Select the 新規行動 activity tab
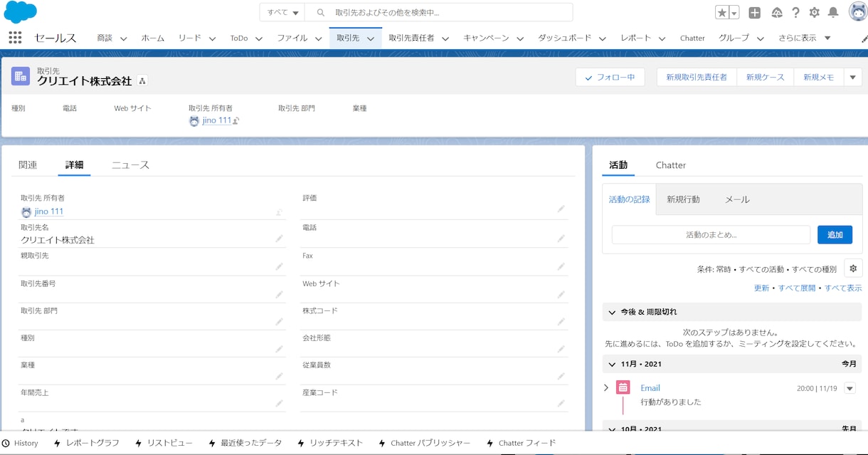This screenshot has width=868, height=455. (683, 199)
